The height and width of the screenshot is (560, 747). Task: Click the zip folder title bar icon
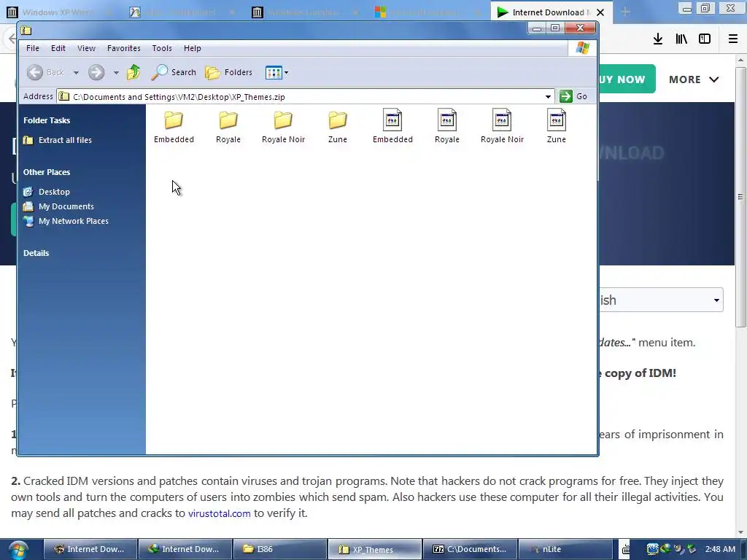(x=26, y=31)
